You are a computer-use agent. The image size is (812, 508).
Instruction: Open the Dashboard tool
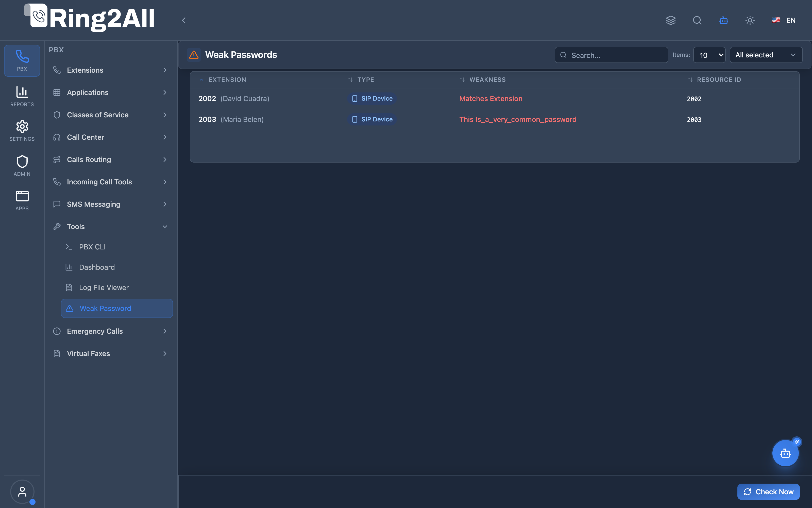coord(117,267)
